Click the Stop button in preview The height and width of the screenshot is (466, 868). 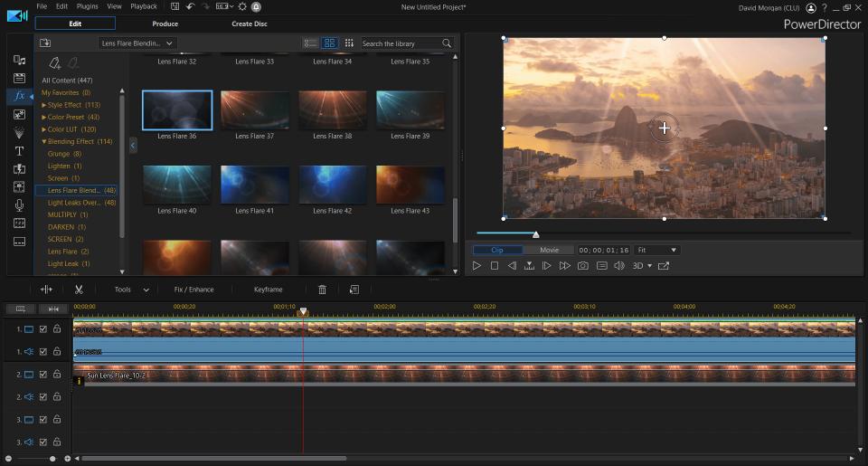(495, 266)
